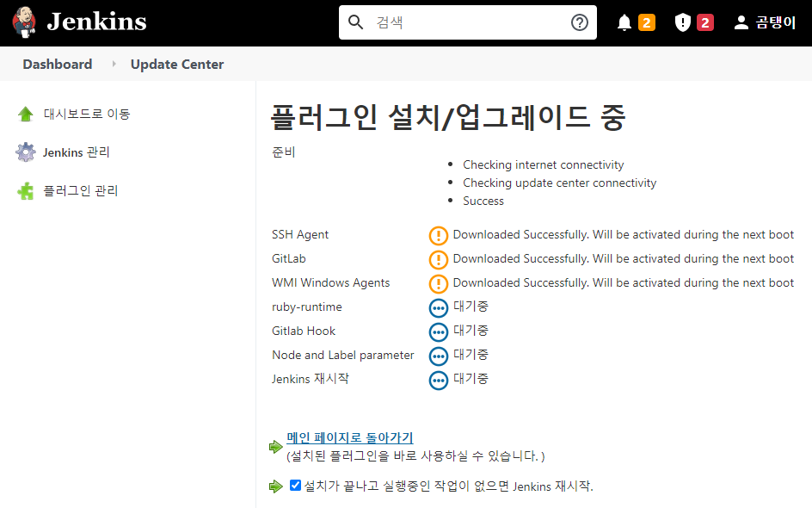Click the GitLab plugin name
Screen dimensions: 812x508
[288, 258]
